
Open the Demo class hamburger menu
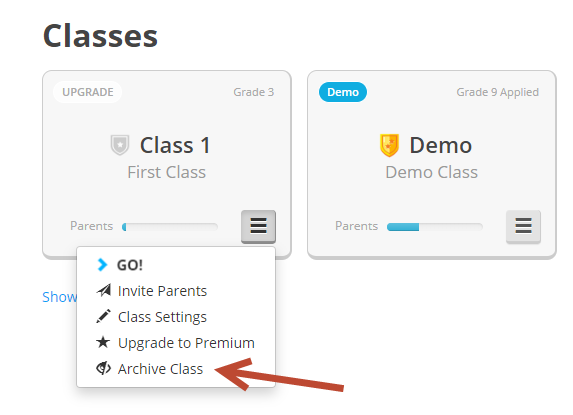pyautogui.click(x=523, y=226)
